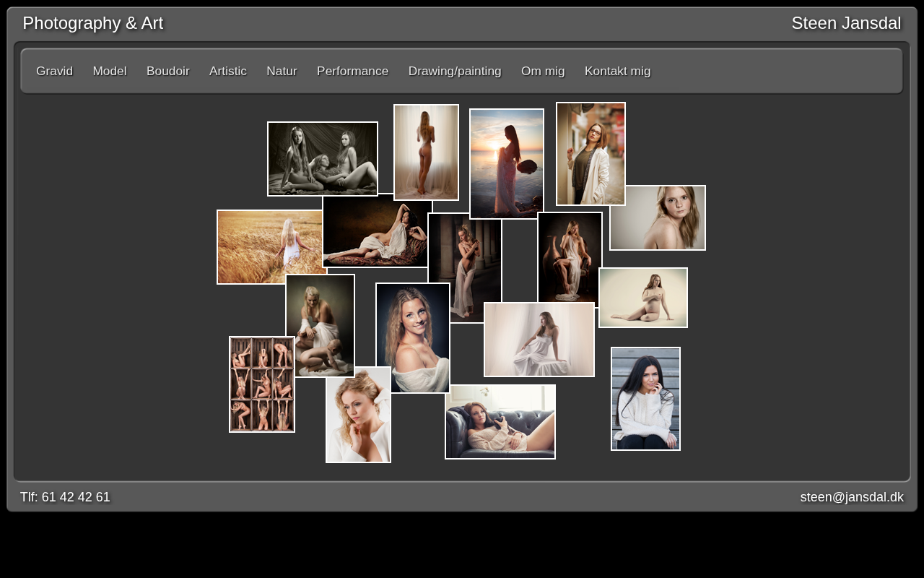Open the Performance gallery
Screen dimensions: 924x578
(x=352, y=71)
